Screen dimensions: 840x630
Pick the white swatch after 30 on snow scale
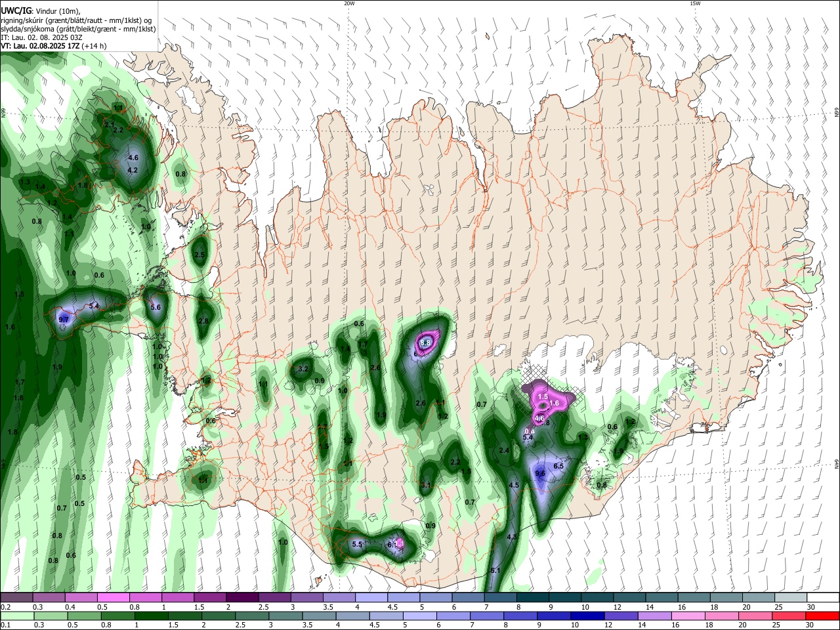coord(822,597)
